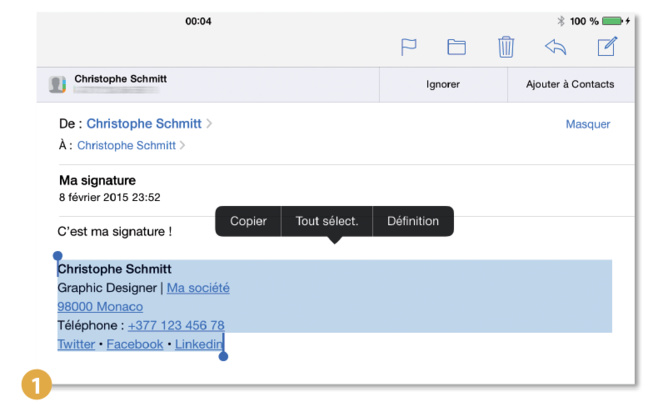Viewport: 668px width, 412px height.
Task: Compose new message with pencil icon
Action: [606, 47]
